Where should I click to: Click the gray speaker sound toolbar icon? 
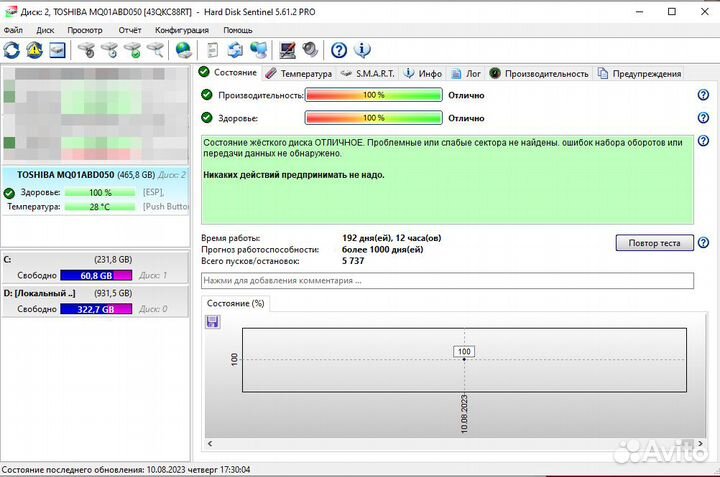(310, 50)
